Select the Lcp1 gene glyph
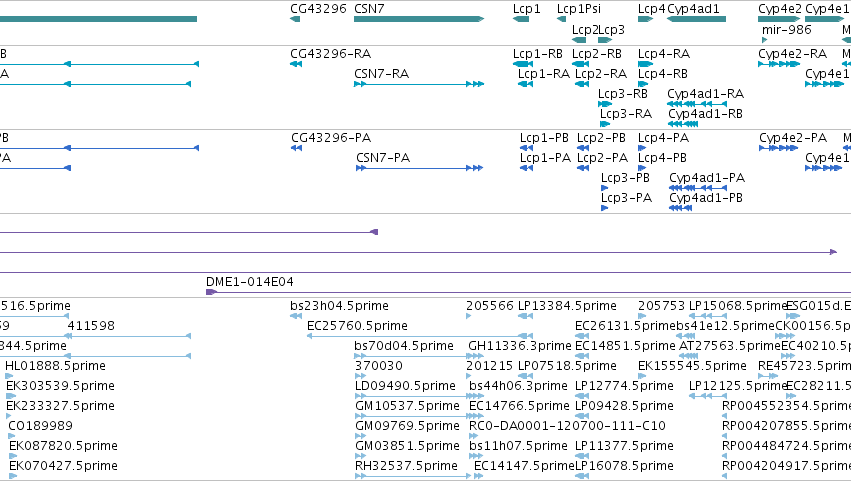The image size is (851, 481). 520,19
